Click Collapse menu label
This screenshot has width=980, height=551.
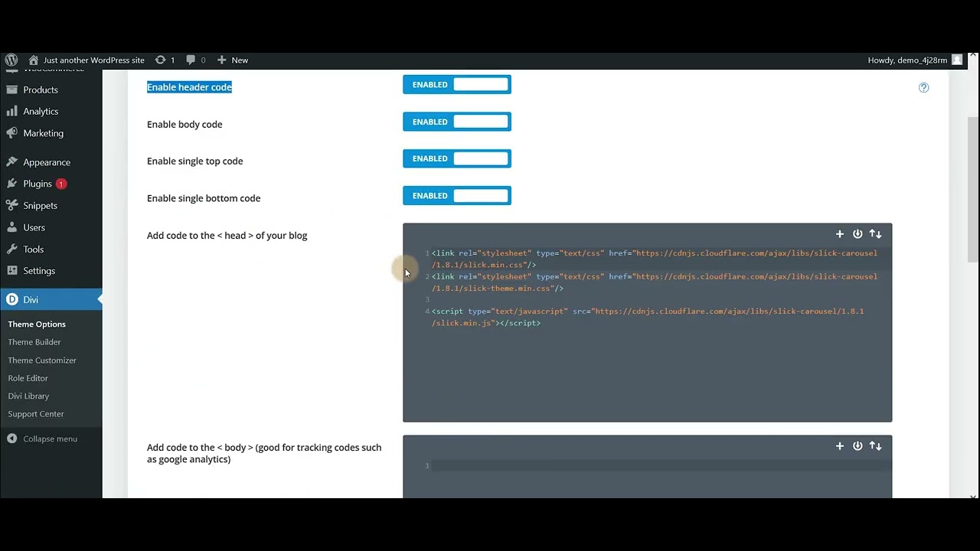[51, 439]
